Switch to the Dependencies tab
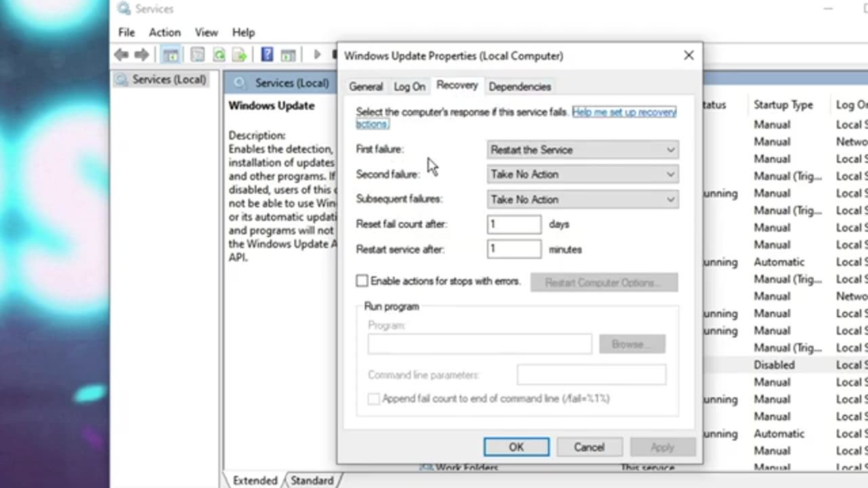 click(519, 87)
